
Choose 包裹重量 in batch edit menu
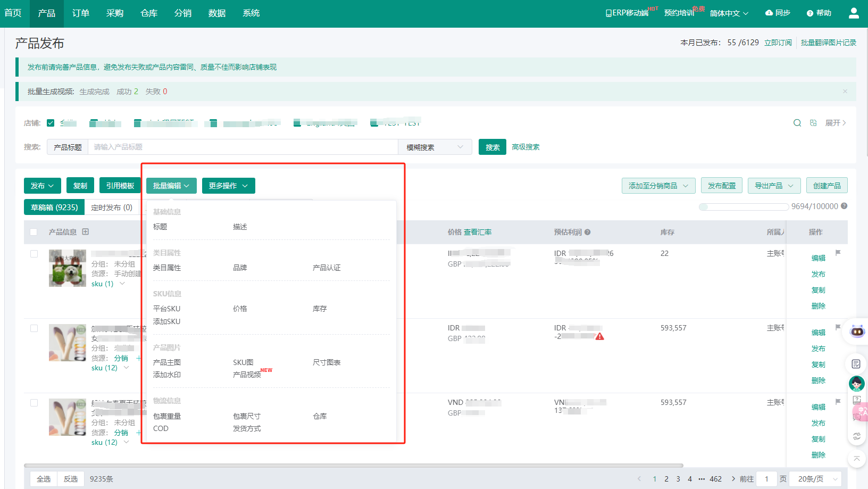pyautogui.click(x=167, y=416)
